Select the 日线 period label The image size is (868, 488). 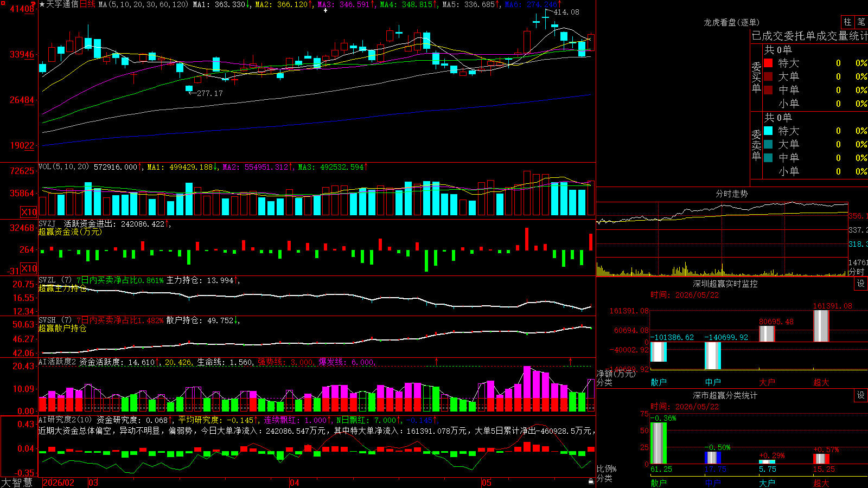click(x=87, y=4)
